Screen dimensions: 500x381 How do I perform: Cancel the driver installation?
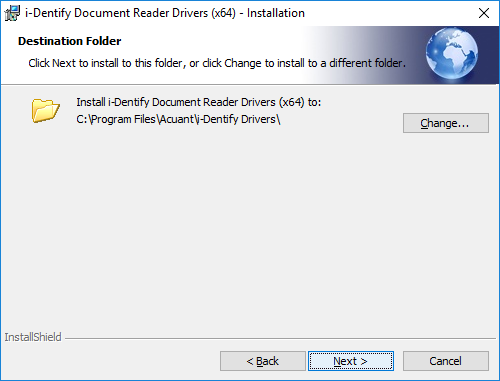tap(446, 361)
